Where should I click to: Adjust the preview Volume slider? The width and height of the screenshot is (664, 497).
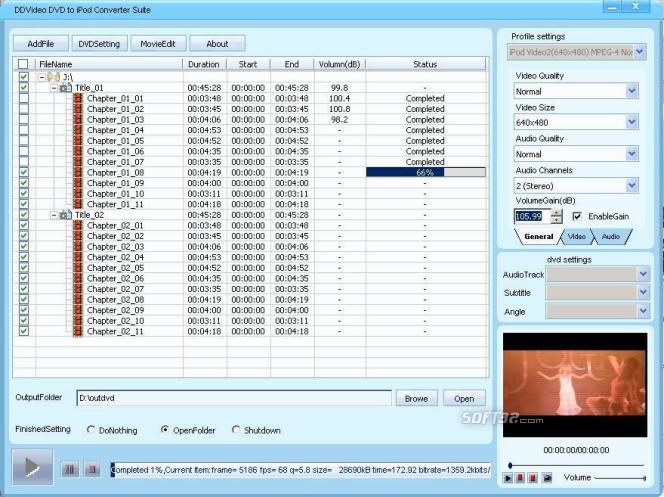pyautogui.click(x=620, y=478)
